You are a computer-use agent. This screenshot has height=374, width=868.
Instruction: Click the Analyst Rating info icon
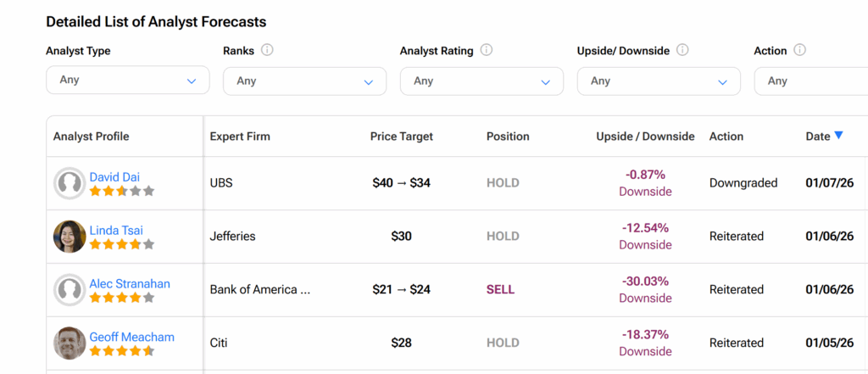point(487,50)
